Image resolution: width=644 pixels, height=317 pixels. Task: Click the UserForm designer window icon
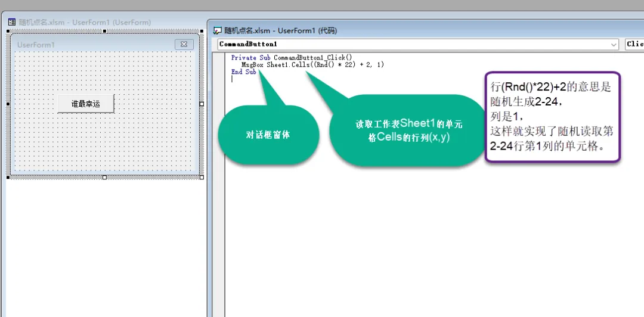tap(12, 22)
